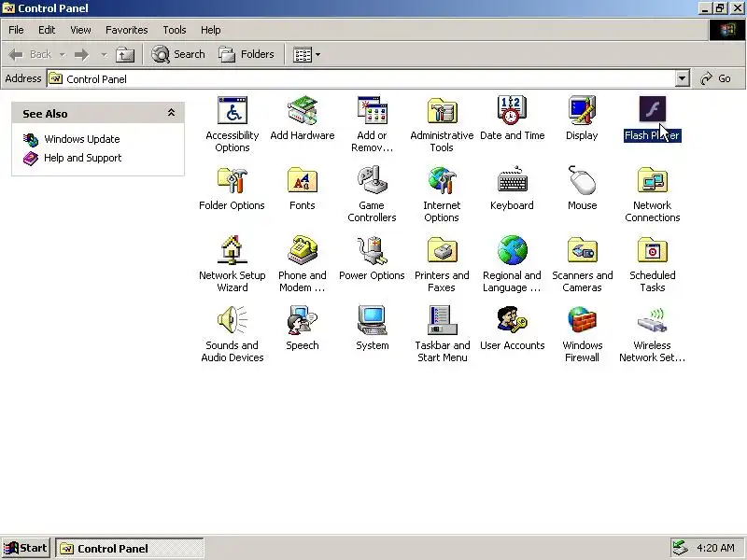Select Internet Options icon
Viewport: 747px width, 560px height.
coord(442,180)
